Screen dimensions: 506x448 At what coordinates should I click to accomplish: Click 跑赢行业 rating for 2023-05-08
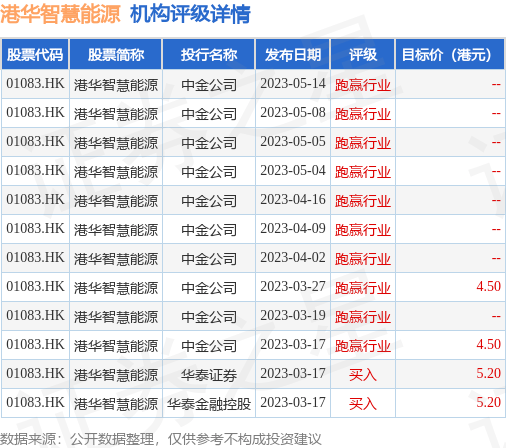click(x=363, y=114)
